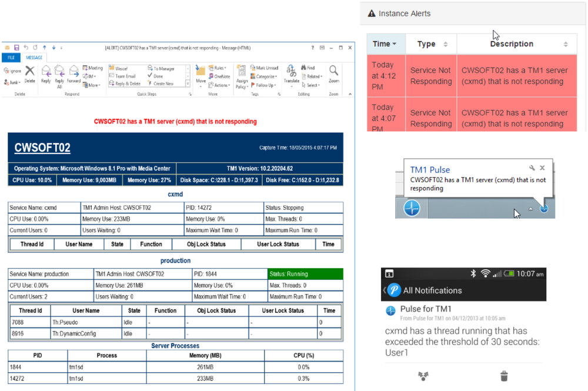
Task: Forward this alert email
Action: 73,75
